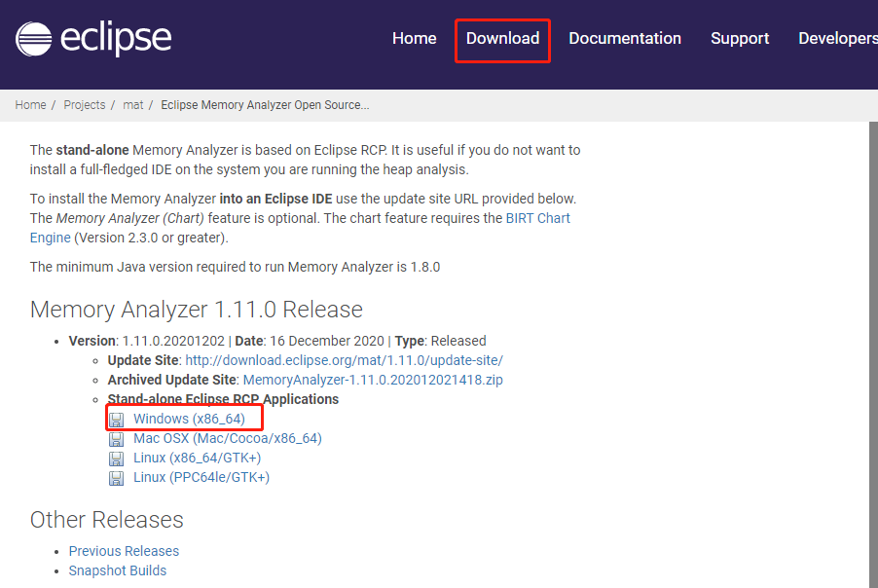Open the Download menu item

[503, 38]
